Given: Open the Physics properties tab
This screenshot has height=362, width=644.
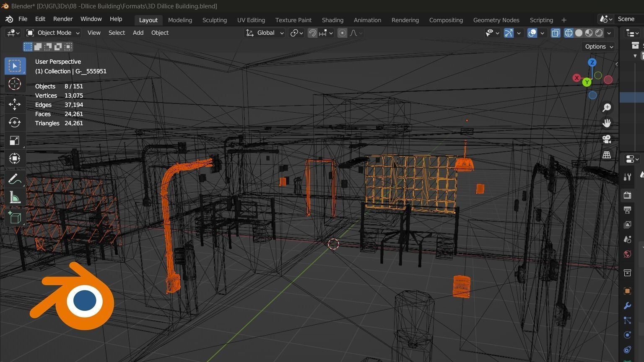Looking at the screenshot, I should point(628,335).
